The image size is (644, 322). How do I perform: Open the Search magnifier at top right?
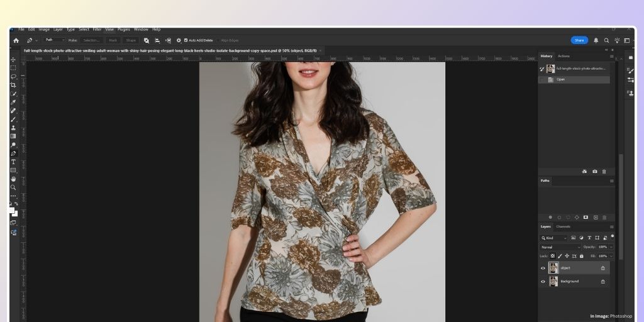pyautogui.click(x=606, y=40)
